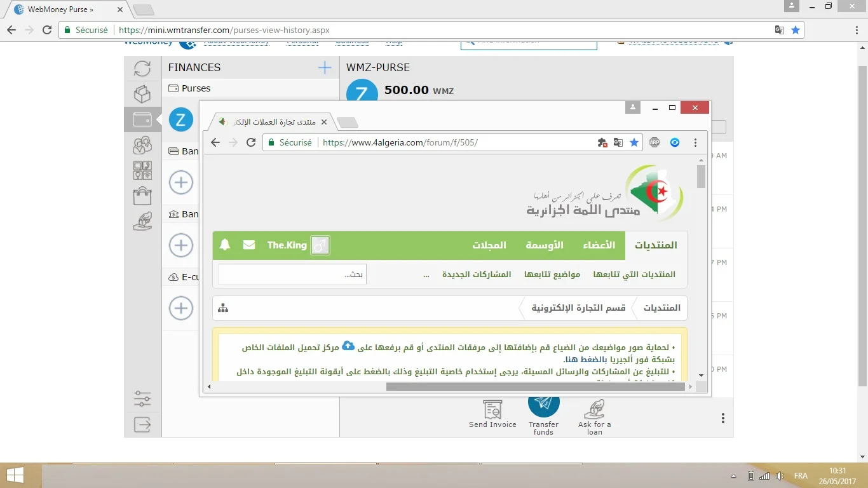This screenshot has height=488, width=868.
Task: Switch to the الأعضاء forum tab
Action: [x=599, y=245]
